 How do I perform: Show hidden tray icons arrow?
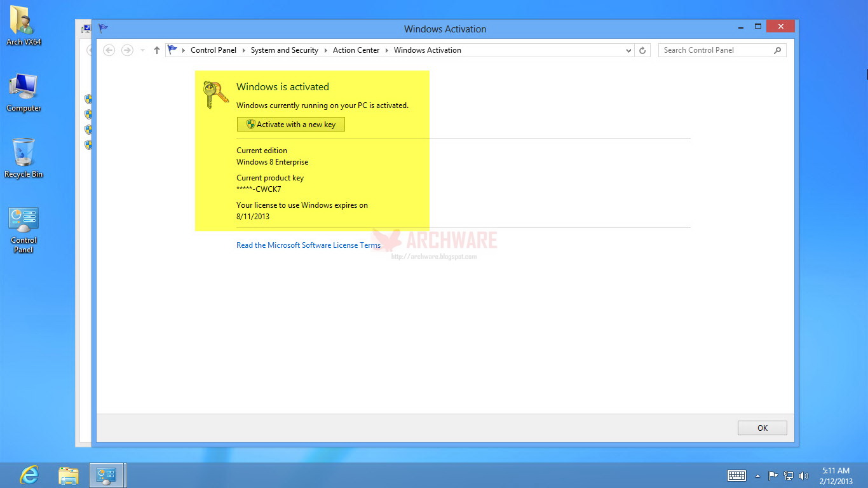point(757,475)
